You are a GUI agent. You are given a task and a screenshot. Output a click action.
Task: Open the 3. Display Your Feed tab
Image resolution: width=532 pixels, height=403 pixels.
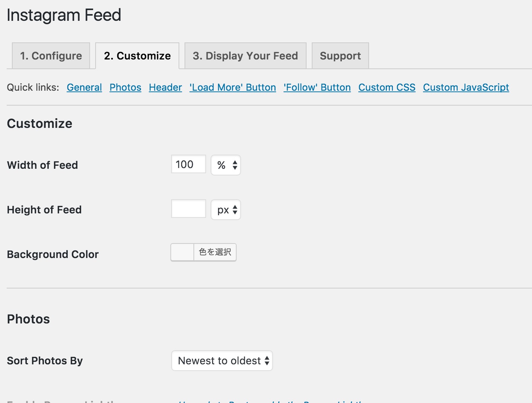pyautogui.click(x=245, y=56)
